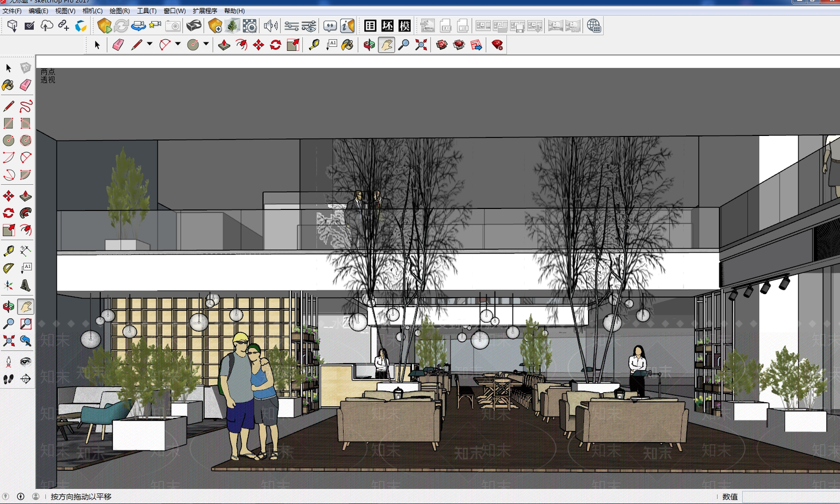Select the Zoom Window tool in left panel
This screenshot has height=504, width=840.
click(26, 324)
